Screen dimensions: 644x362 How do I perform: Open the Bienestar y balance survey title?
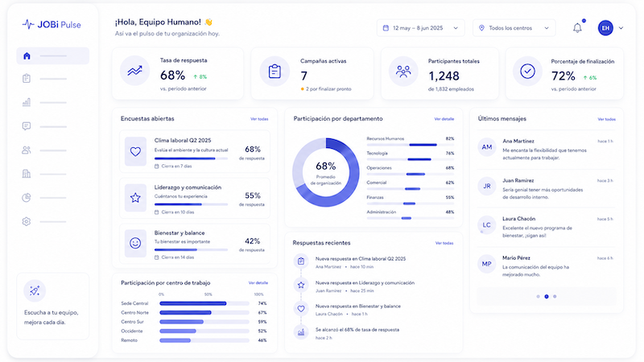tap(180, 232)
